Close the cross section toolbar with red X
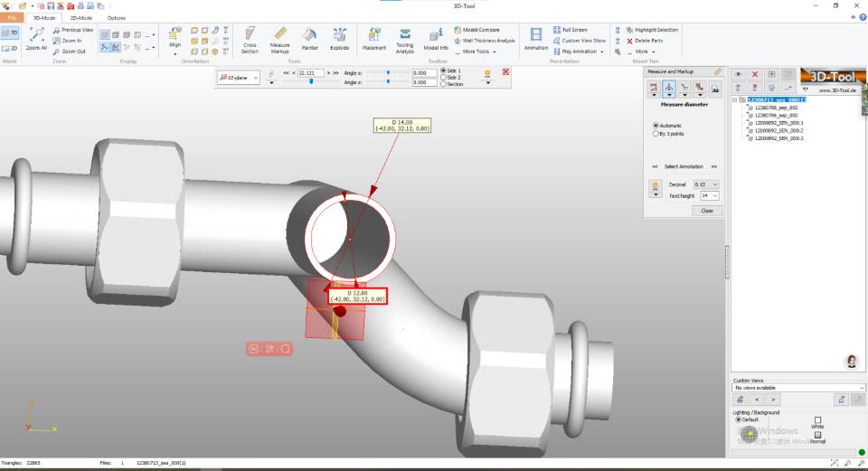Screen dimensions: 868x471 point(505,71)
